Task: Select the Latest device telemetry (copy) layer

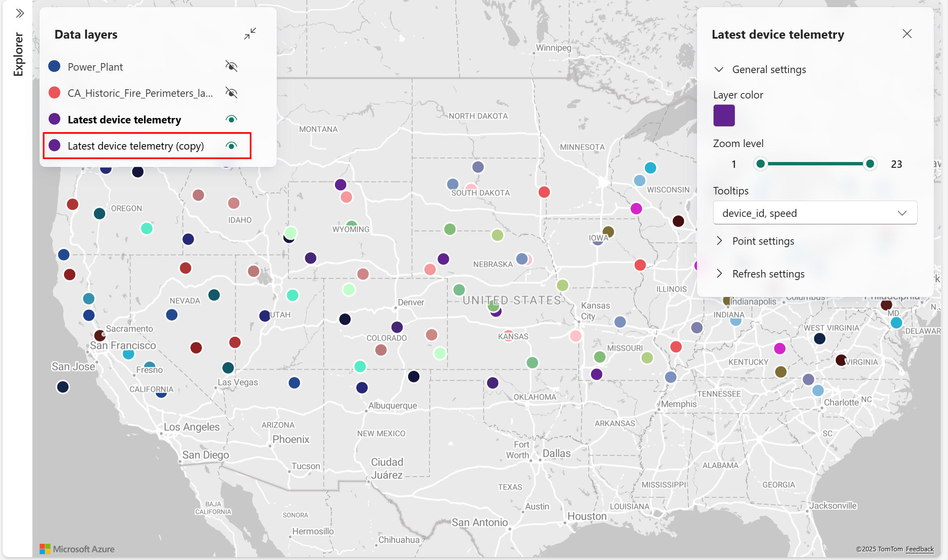Action: pos(135,146)
